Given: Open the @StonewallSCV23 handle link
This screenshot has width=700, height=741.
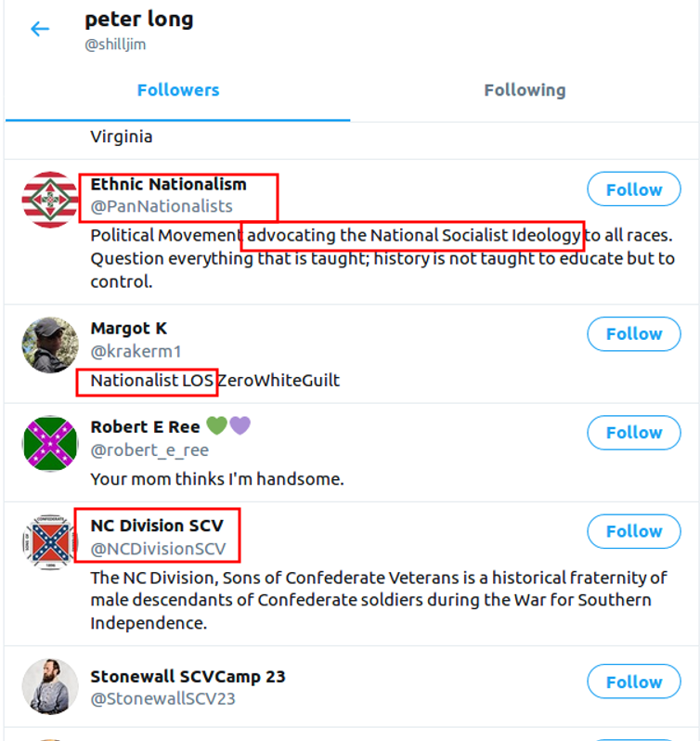Looking at the screenshot, I should 162,698.
